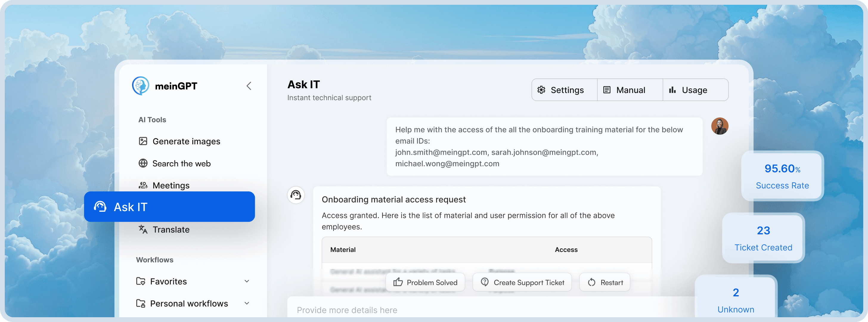Expand the Personal workflows section
868x322 pixels.
click(x=247, y=303)
